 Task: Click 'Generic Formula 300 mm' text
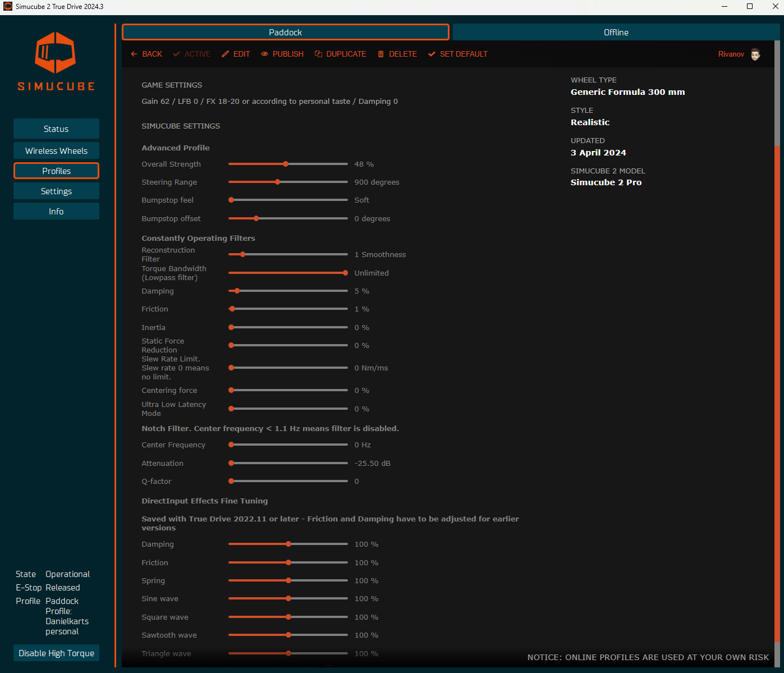[x=628, y=92]
